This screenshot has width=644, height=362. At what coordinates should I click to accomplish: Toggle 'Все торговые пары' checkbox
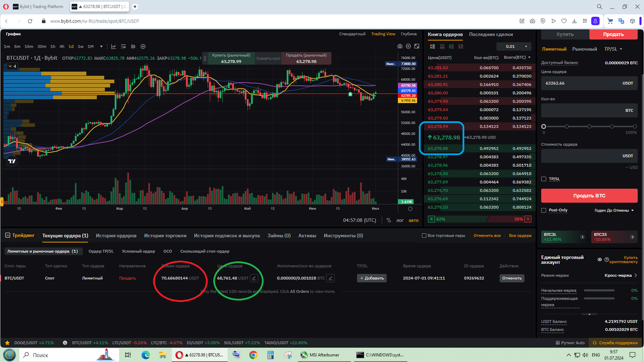(x=425, y=235)
